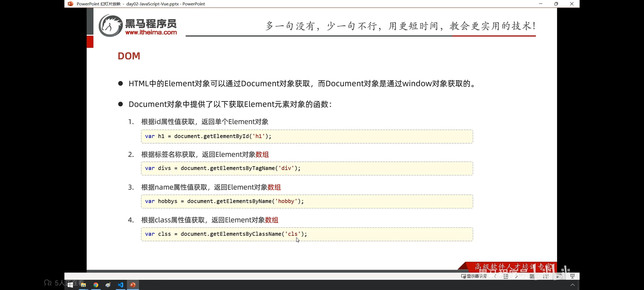Viewport: 644px width, 290px height.
Task: Switch to Slide Sorter view icon
Action: coord(546,276)
